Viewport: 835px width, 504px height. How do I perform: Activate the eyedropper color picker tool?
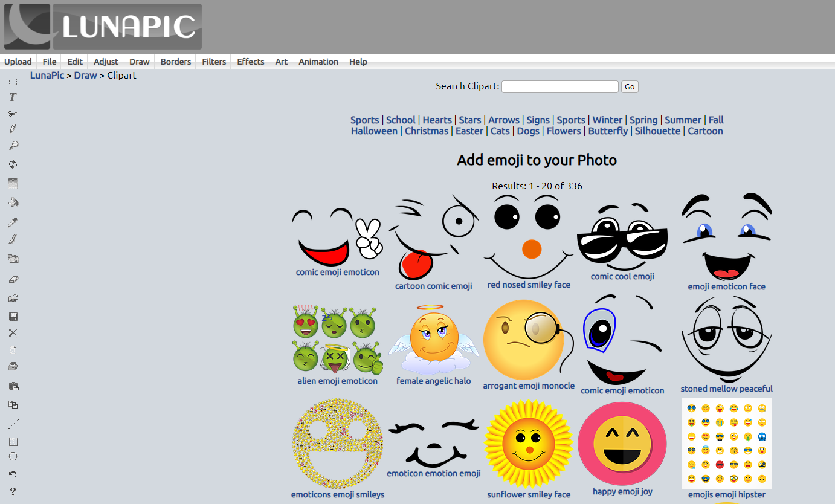(13, 222)
